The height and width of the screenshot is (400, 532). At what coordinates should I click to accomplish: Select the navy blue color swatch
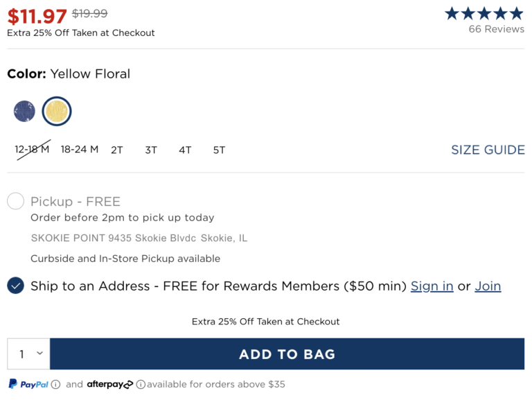coord(24,111)
